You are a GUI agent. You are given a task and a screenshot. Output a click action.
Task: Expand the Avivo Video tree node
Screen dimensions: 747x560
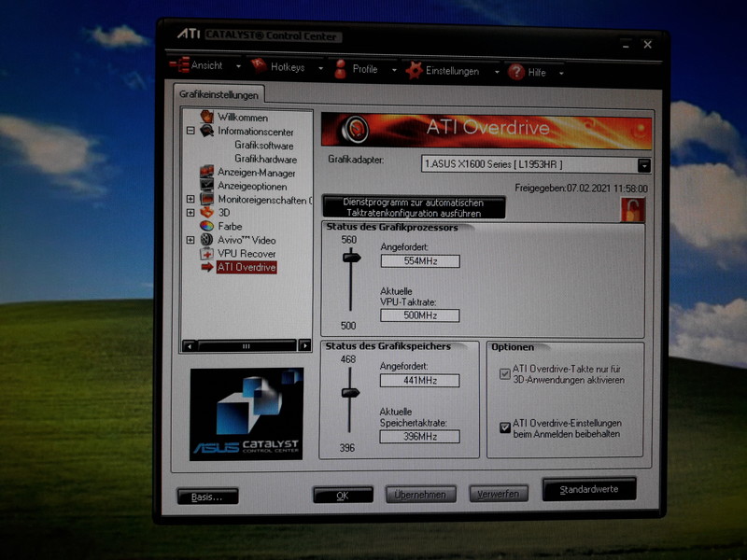pyautogui.click(x=190, y=240)
